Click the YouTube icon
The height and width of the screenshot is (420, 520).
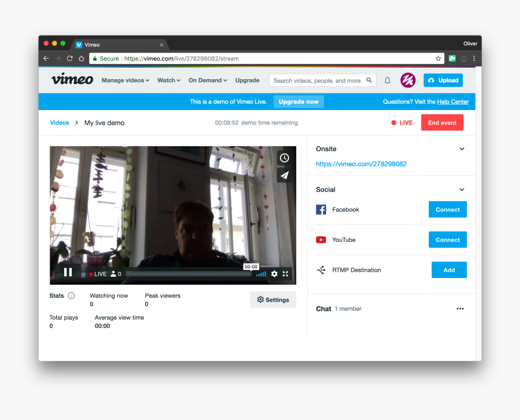click(x=321, y=240)
